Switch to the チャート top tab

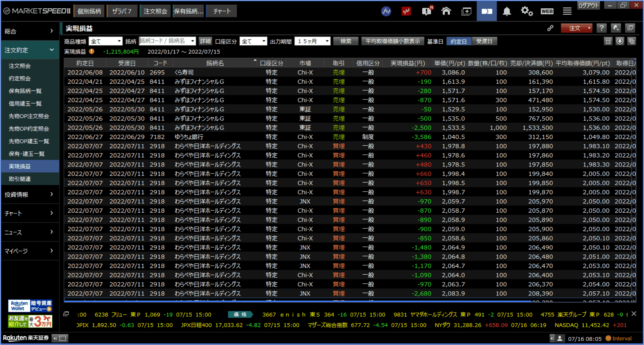coord(222,11)
